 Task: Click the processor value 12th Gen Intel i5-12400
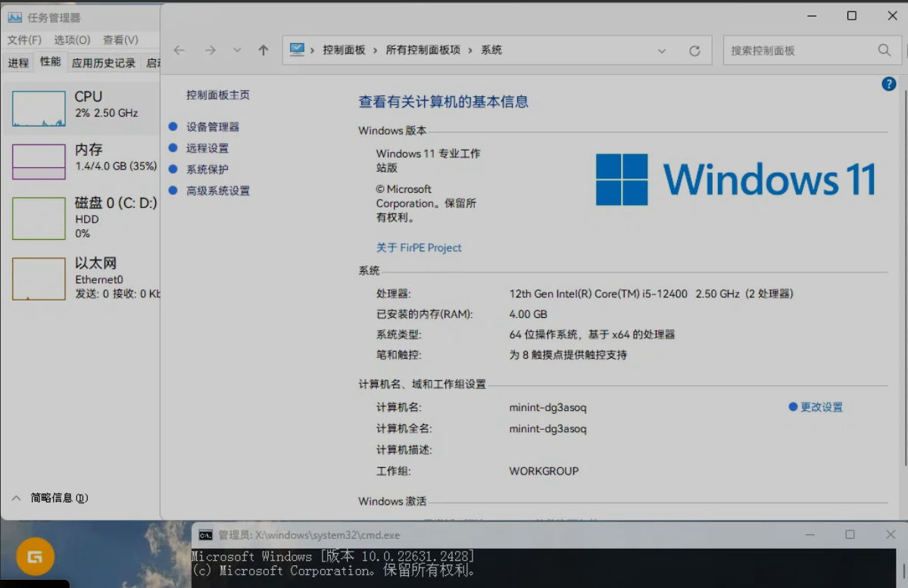click(x=651, y=294)
